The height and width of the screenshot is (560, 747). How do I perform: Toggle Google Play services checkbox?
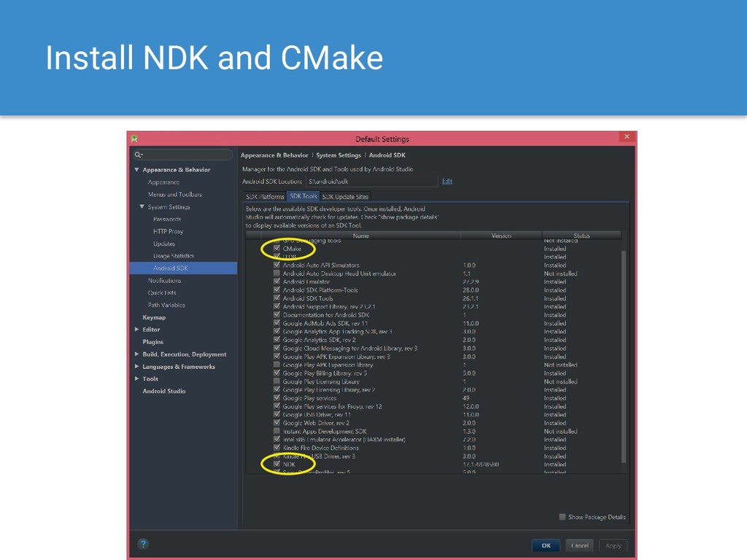276,397
